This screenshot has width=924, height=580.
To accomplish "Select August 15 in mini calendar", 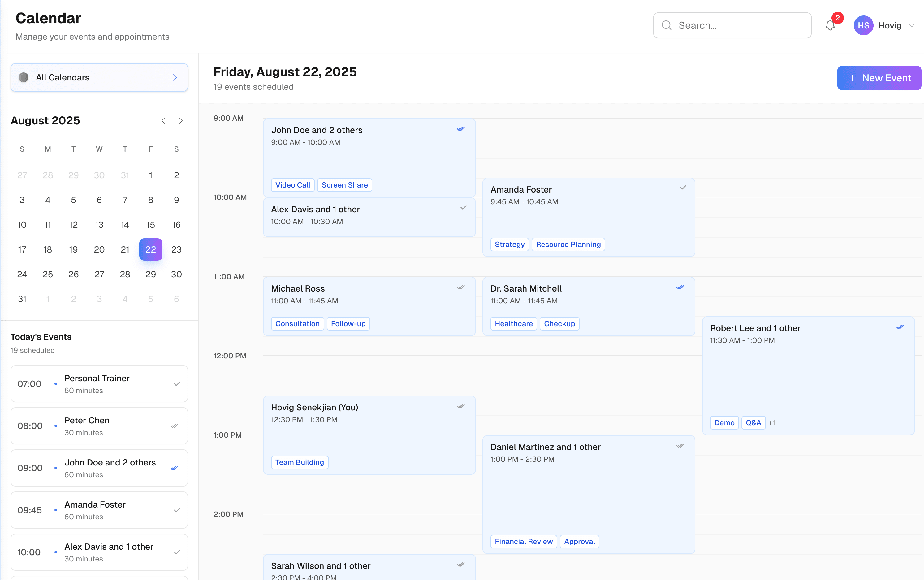I will [151, 225].
